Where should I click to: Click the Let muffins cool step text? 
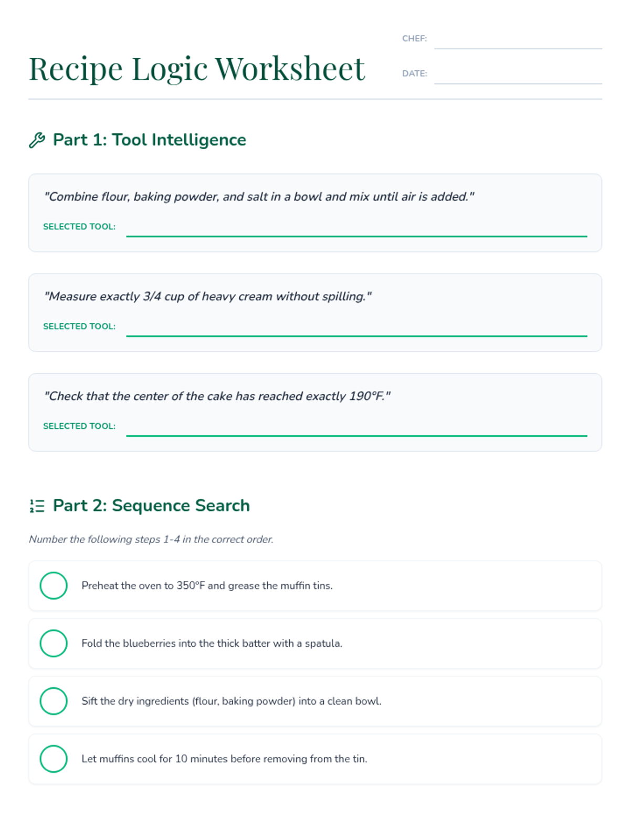pyautogui.click(x=224, y=759)
